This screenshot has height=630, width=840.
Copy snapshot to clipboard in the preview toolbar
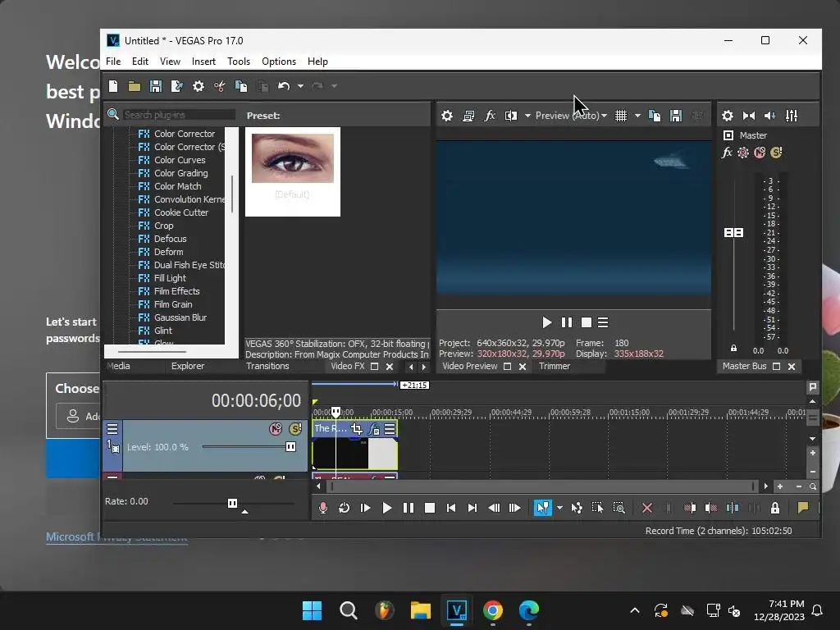click(x=655, y=116)
